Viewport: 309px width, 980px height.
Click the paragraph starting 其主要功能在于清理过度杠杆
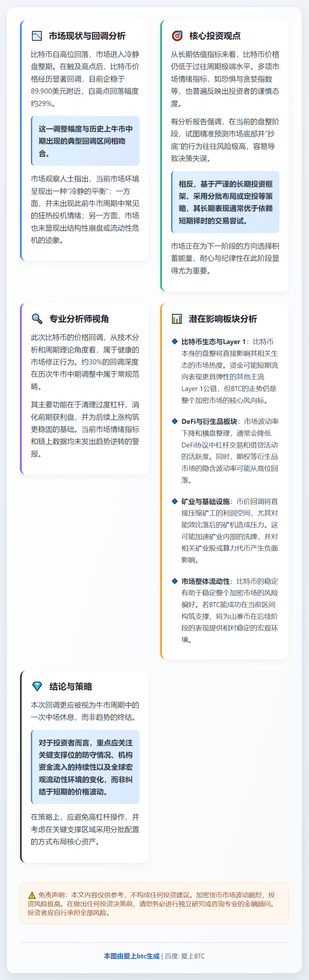coord(85,429)
